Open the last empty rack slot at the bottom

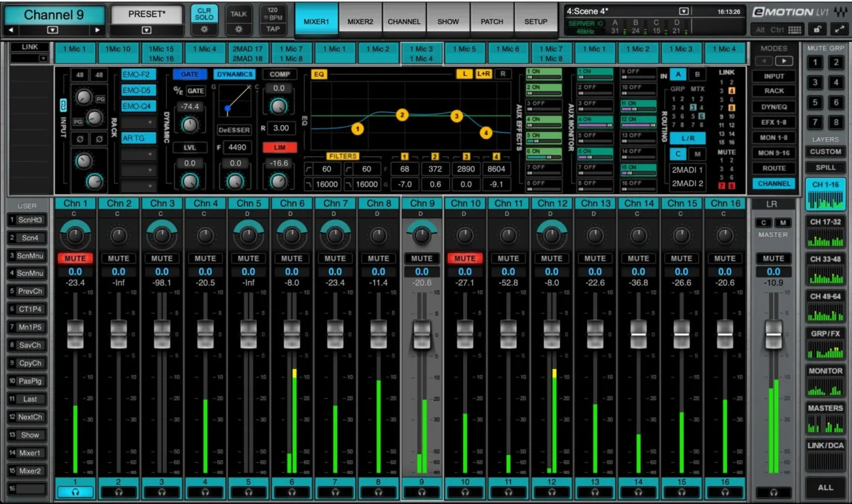pos(138,185)
